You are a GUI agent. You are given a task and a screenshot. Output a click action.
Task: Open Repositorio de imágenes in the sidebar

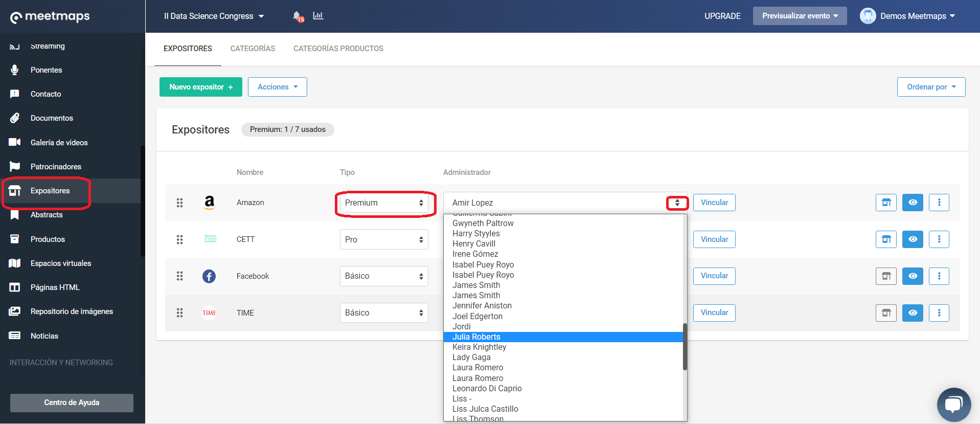tap(71, 311)
